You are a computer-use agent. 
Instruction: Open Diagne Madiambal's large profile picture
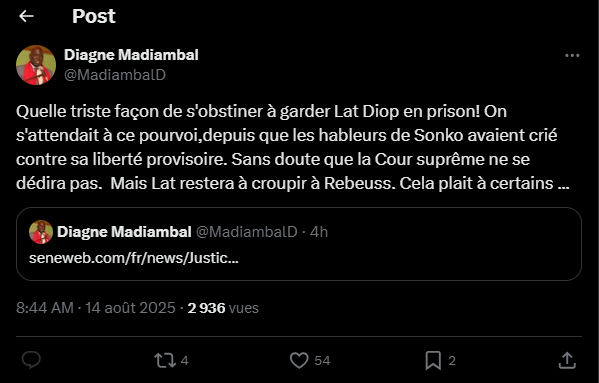pos(36,65)
